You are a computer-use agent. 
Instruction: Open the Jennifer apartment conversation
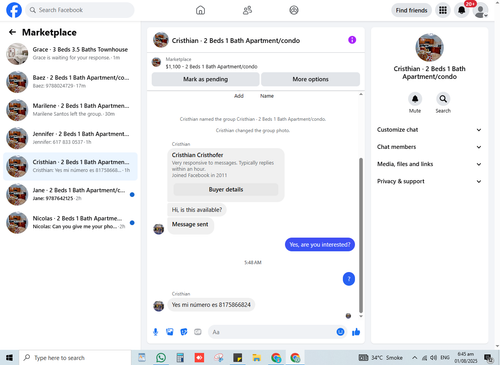(70, 138)
